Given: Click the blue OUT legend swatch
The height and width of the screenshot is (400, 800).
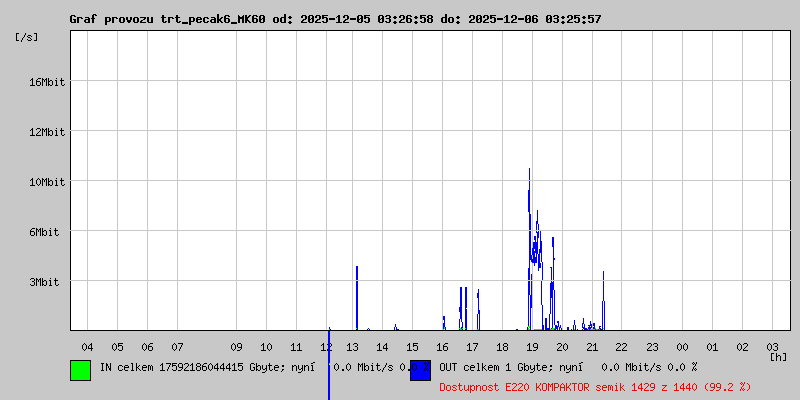Looking at the screenshot, I should (x=420, y=370).
